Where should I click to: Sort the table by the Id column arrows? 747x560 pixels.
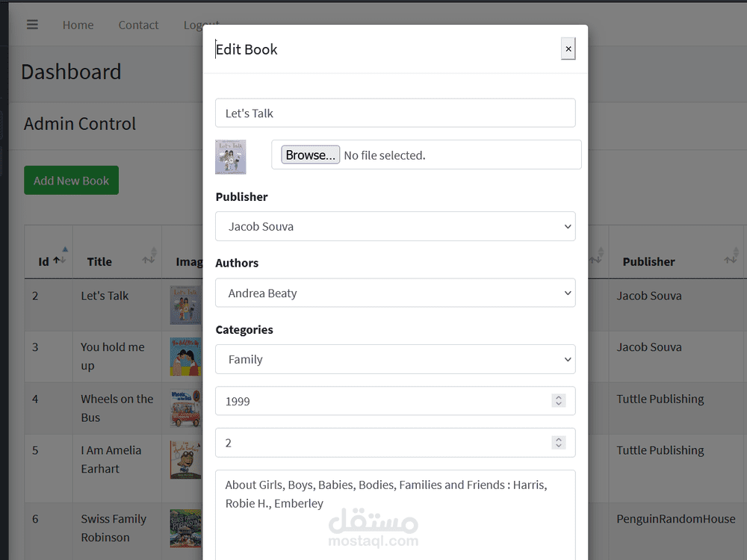point(59,260)
